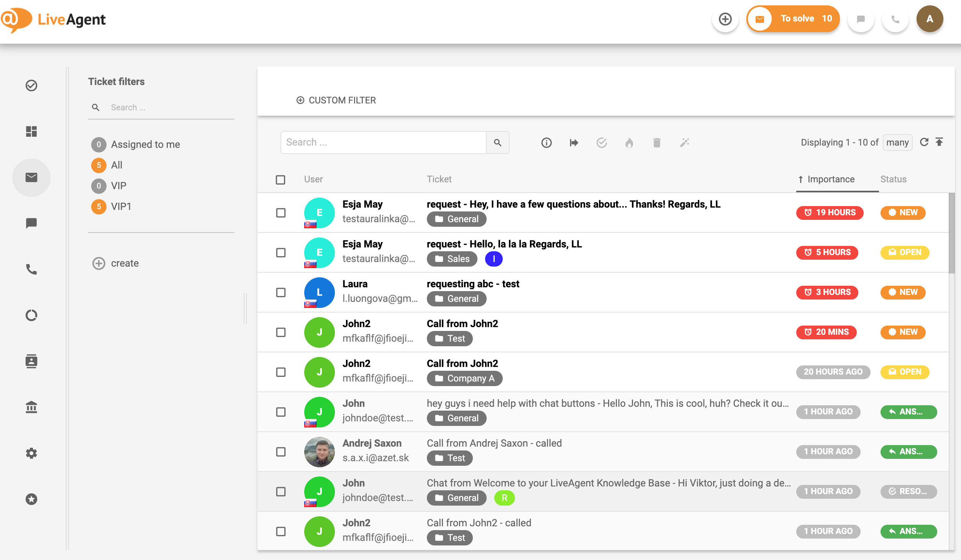This screenshot has width=961, height=560.
Task: Check the select-all tickets checkbox
Action: 280,179
